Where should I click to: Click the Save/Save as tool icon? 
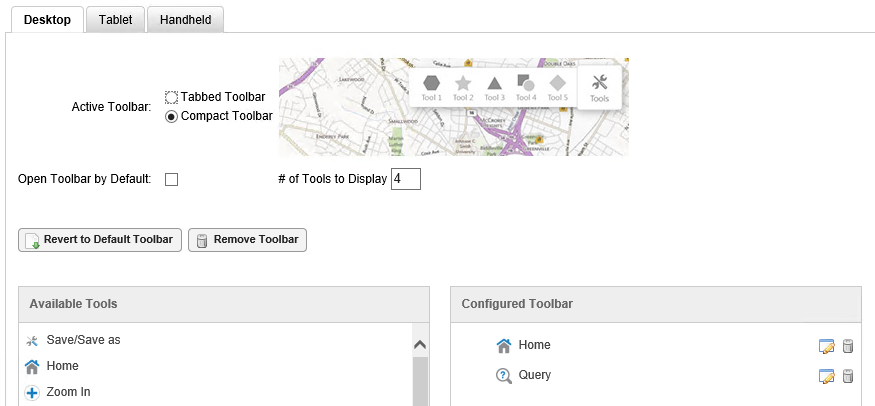32,341
